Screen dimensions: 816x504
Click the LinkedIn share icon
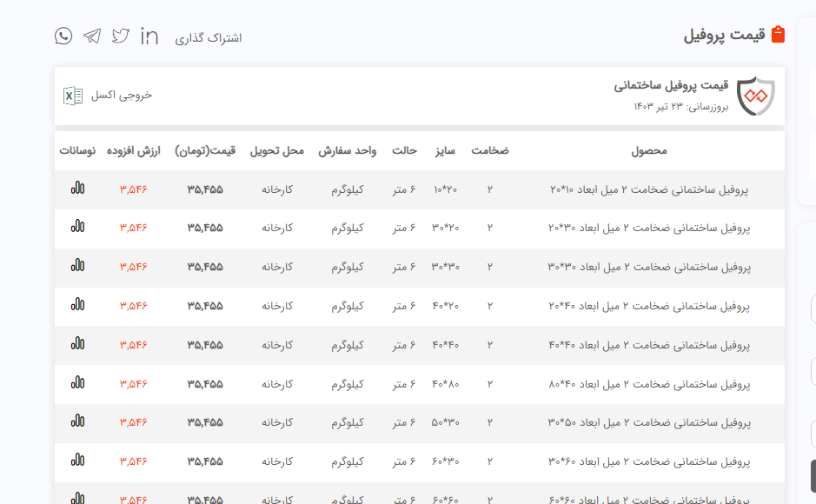[x=149, y=36]
